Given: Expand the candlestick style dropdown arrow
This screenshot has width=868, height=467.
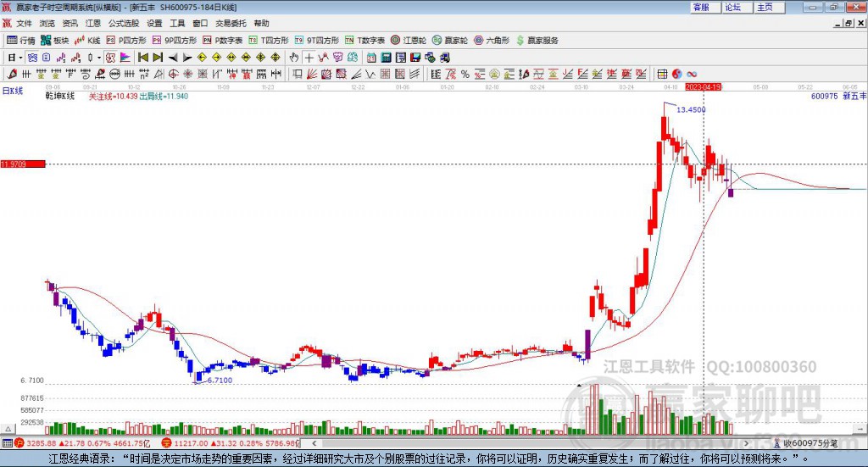Looking at the screenshot, I should pos(99,58).
